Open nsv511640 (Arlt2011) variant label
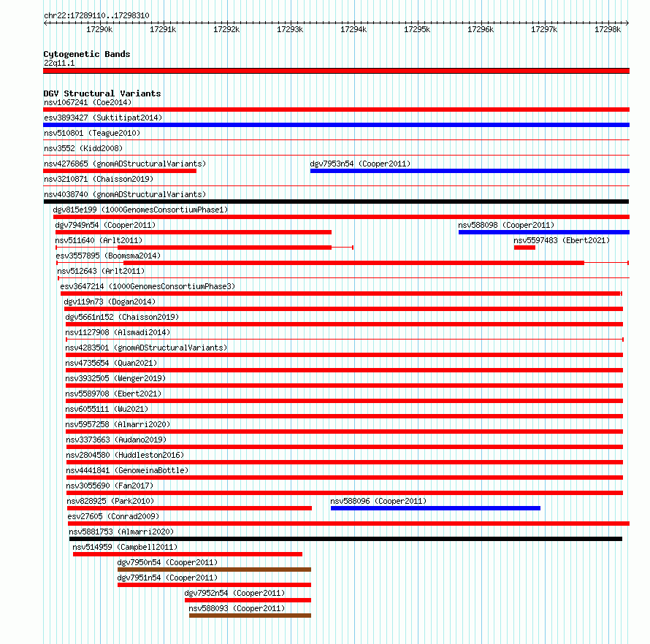 click(99, 240)
